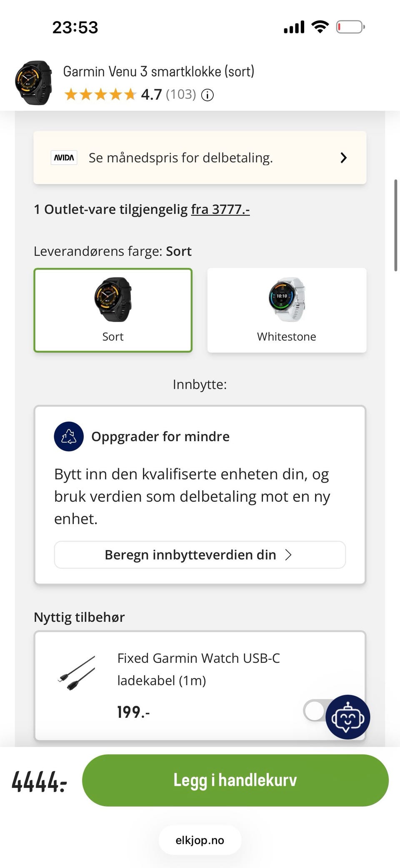The width and height of the screenshot is (400, 868).
Task: Tap the Wi-Fi status icon
Action: [320, 27]
